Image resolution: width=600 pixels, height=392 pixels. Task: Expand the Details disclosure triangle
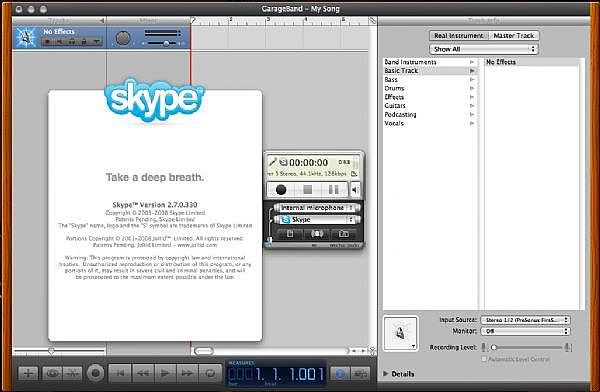[x=386, y=374]
